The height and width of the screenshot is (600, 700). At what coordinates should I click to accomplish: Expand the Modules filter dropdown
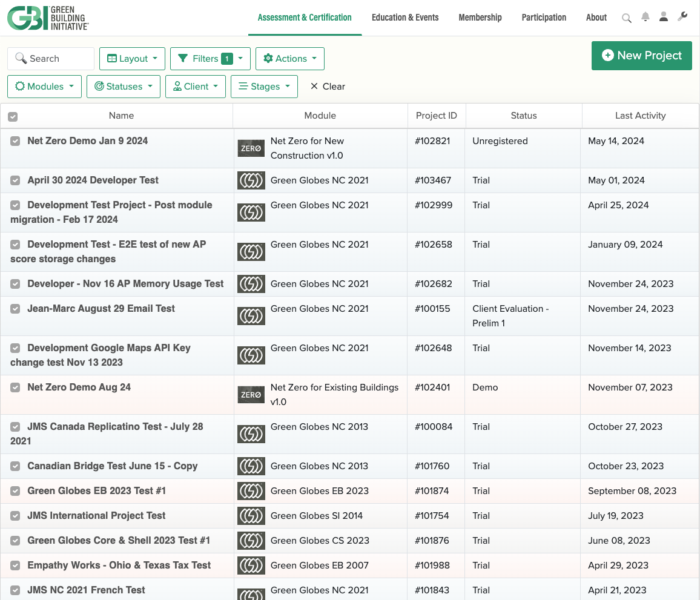tap(44, 86)
